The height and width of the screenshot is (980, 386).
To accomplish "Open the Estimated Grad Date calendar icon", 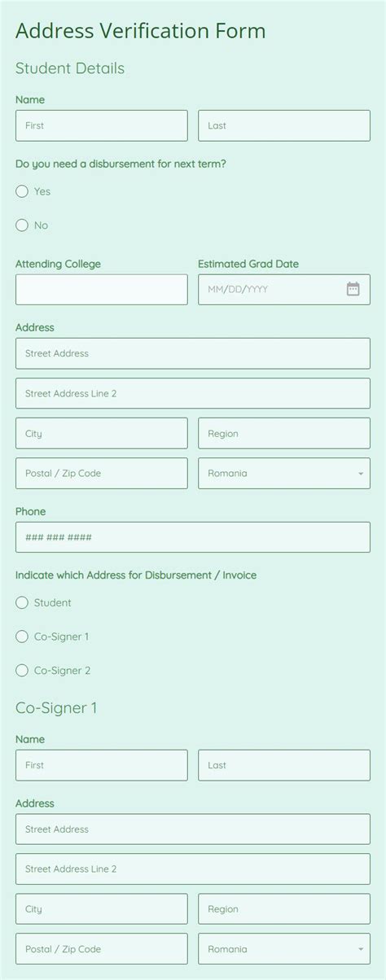I will coord(353,289).
